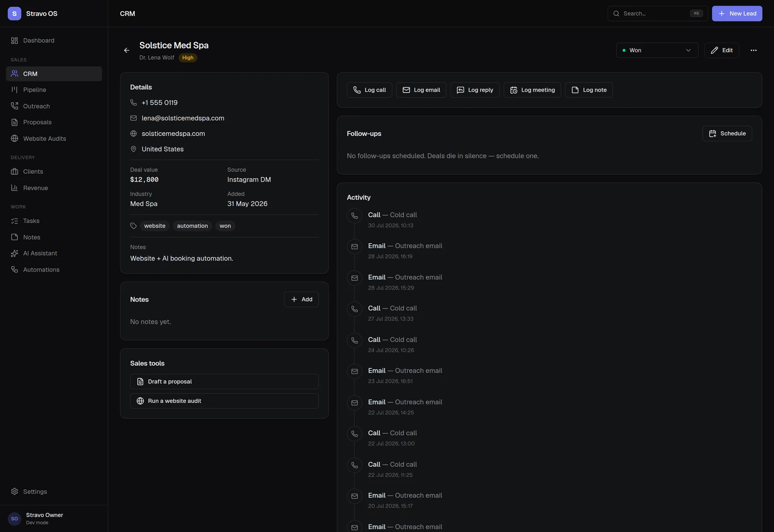Screen dimensions: 774x532
Task: Click the back arrow beside Solstice Med Spa
Action: pos(127,50)
